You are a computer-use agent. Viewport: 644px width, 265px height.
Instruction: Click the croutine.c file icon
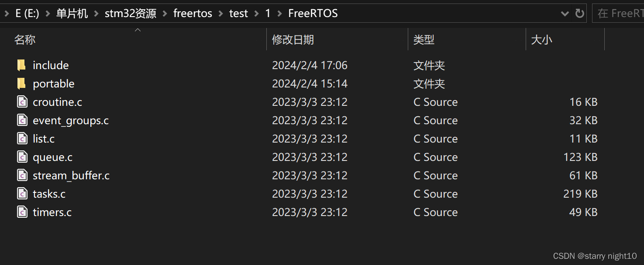(x=22, y=102)
